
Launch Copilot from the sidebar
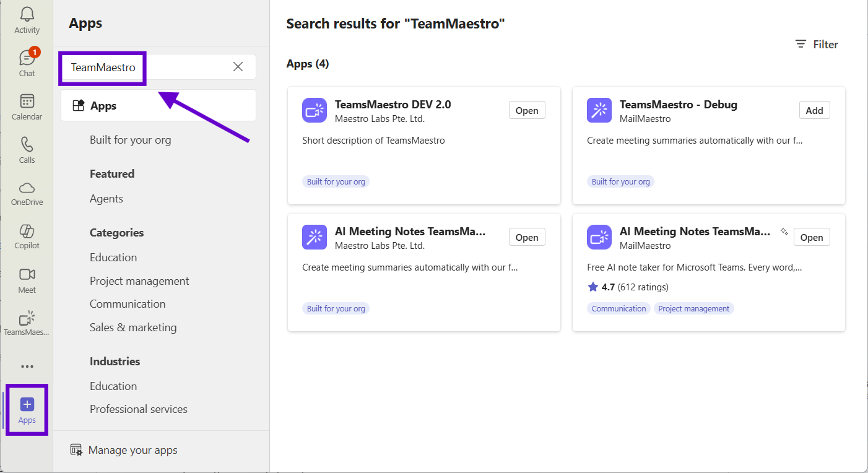(x=27, y=236)
